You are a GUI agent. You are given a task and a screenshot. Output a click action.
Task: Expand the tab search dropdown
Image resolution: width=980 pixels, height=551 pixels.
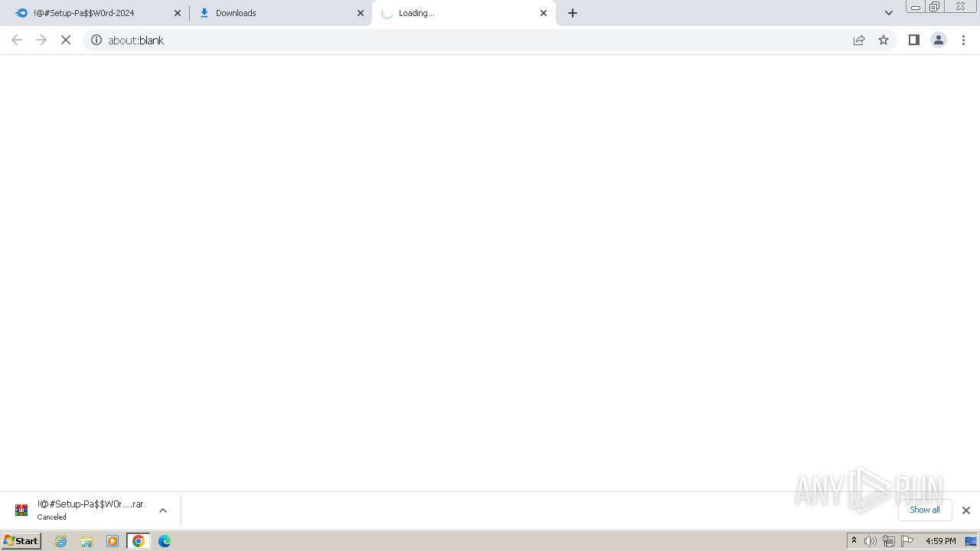[889, 13]
